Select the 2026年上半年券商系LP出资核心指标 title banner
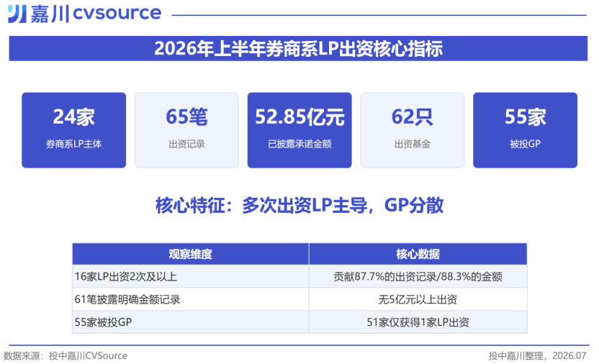Screen dimensions: 599x364 tap(298, 48)
